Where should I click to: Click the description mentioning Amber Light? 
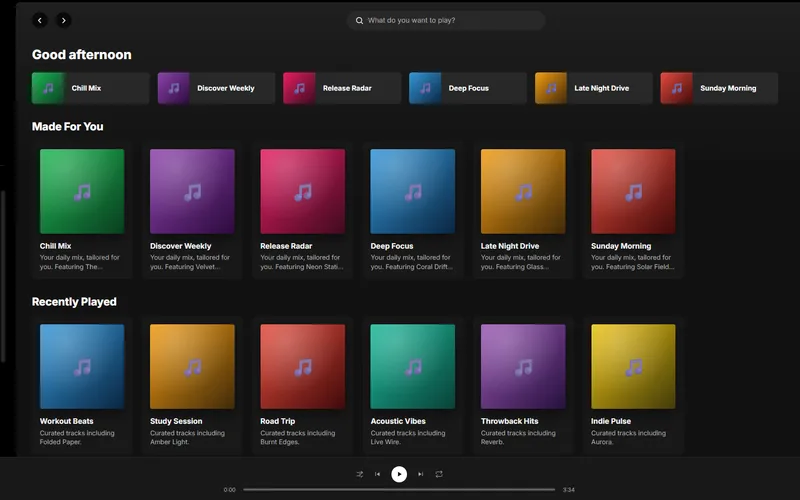[187, 437]
